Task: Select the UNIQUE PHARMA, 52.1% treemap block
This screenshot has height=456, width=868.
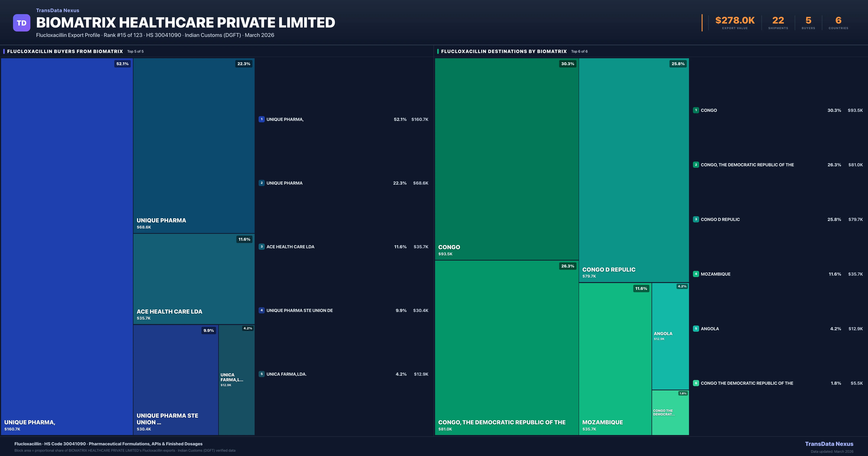Action: click(x=67, y=246)
